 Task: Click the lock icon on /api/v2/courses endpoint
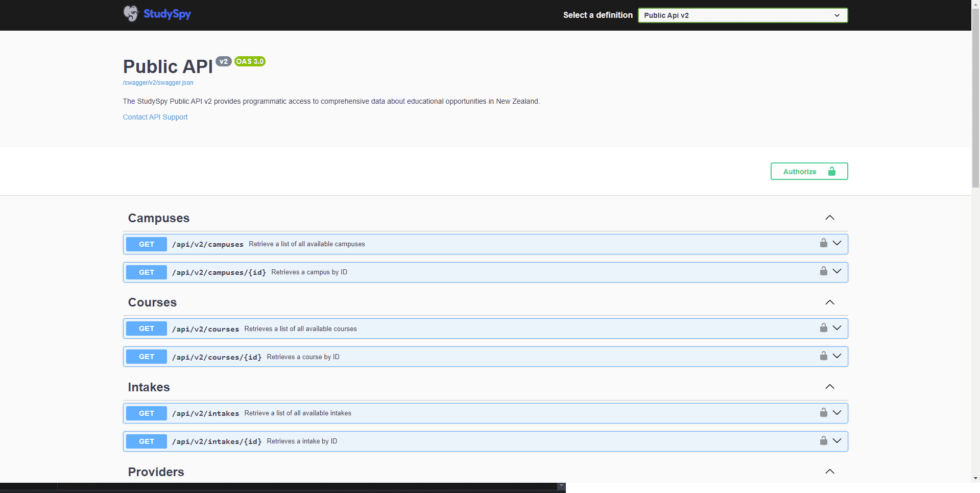(823, 328)
